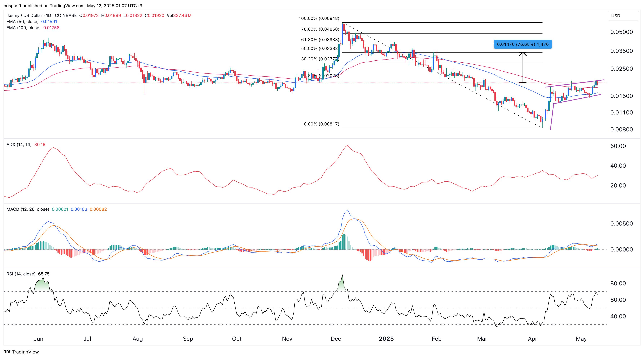Image resolution: width=644 pixels, height=358 pixels.
Task: Click the Dec label on time axis
Action: [x=336, y=339]
